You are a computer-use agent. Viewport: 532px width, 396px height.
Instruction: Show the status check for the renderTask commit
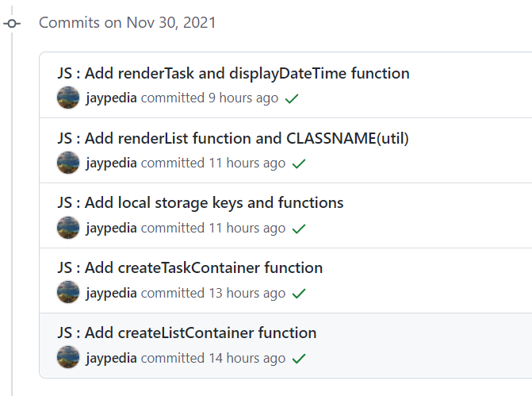coord(292,99)
